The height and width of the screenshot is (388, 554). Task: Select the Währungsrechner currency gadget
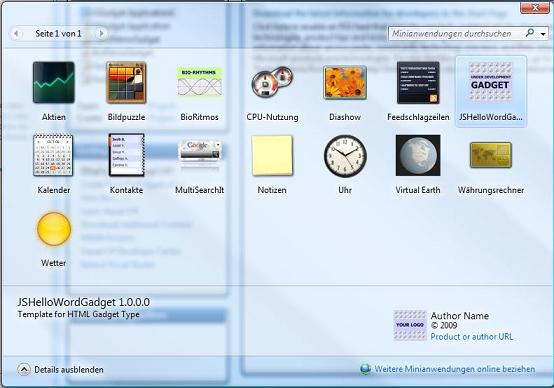coord(491,155)
